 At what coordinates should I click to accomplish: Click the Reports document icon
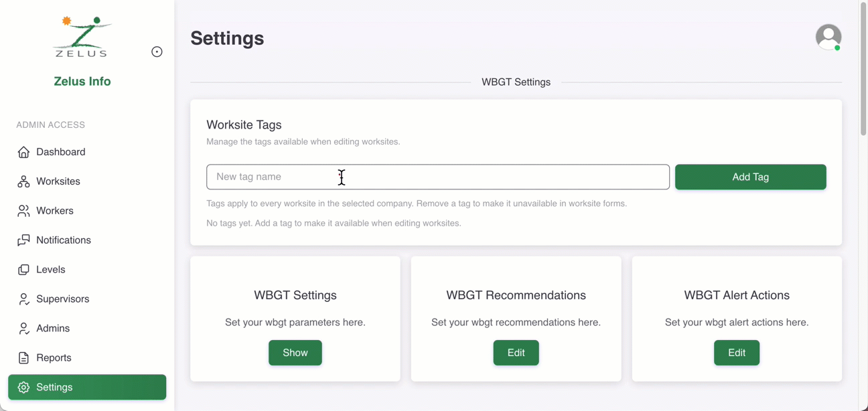click(x=24, y=358)
